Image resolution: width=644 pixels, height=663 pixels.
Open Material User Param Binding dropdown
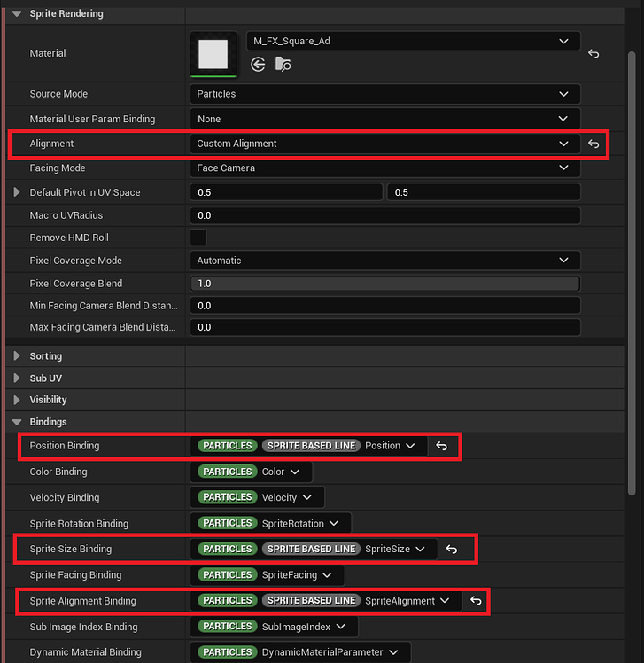click(x=385, y=119)
